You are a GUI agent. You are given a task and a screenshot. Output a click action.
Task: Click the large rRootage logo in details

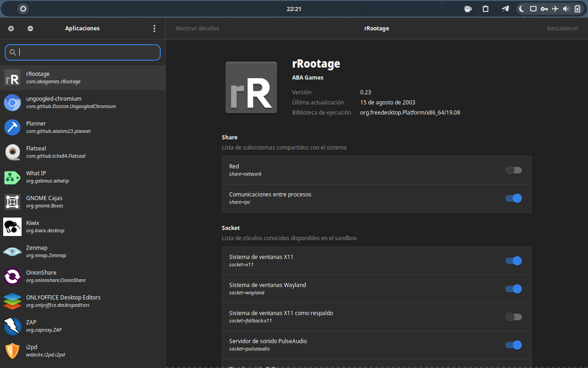251,87
